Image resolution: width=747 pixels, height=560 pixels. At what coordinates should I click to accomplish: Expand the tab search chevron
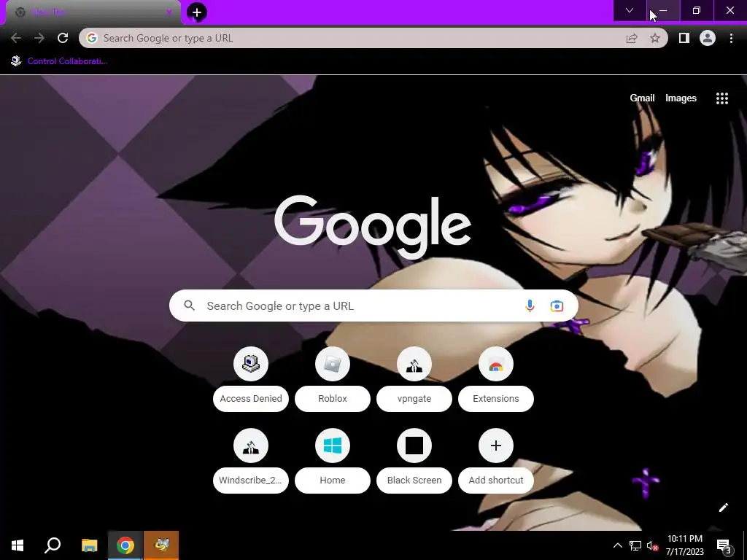pos(630,10)
